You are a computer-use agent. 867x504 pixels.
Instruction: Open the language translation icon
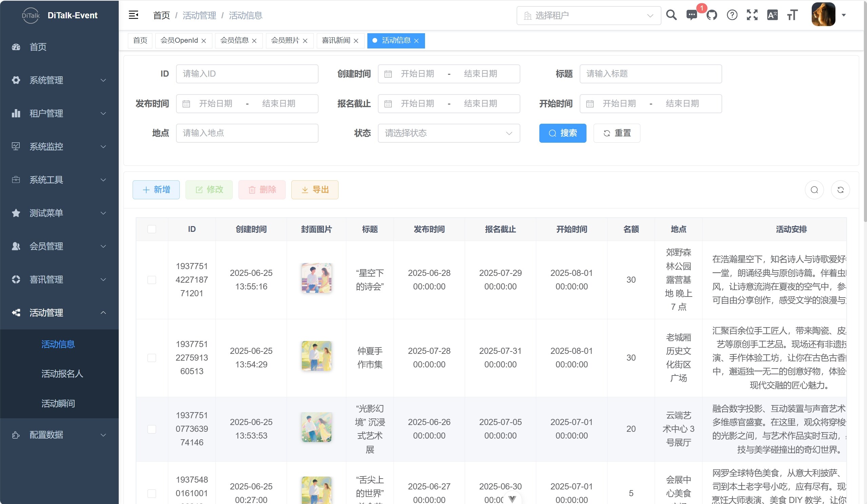click(772, 15)
